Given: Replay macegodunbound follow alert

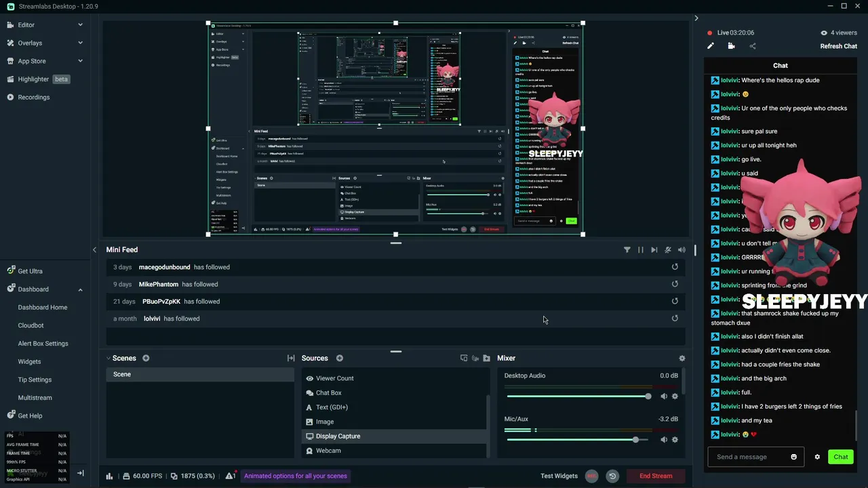Looking at the screenshot, I should [x=675, y=267].
